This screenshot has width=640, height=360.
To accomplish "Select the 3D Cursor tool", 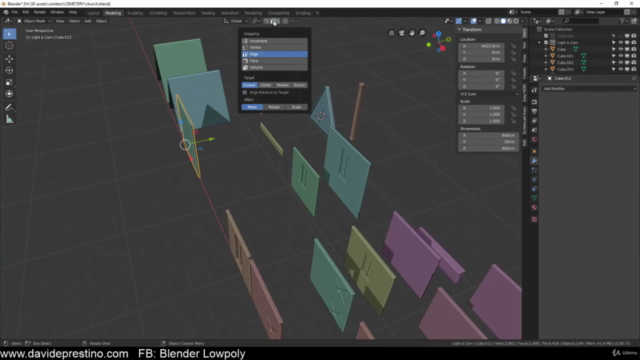I will click(x=9, y=46).
